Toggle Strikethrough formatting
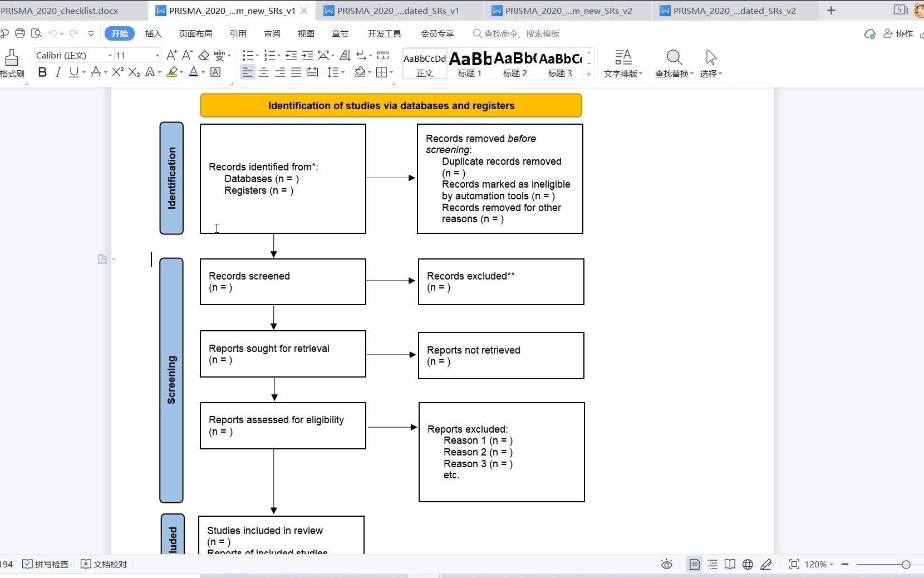Image resolution: width=924 pixels, height=578 pixels. 96,72
